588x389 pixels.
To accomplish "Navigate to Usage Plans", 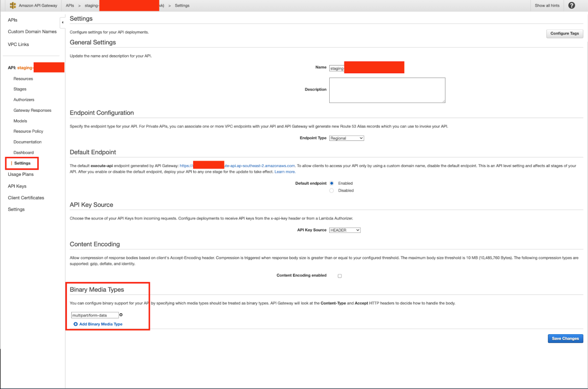I will coord(20,174).
